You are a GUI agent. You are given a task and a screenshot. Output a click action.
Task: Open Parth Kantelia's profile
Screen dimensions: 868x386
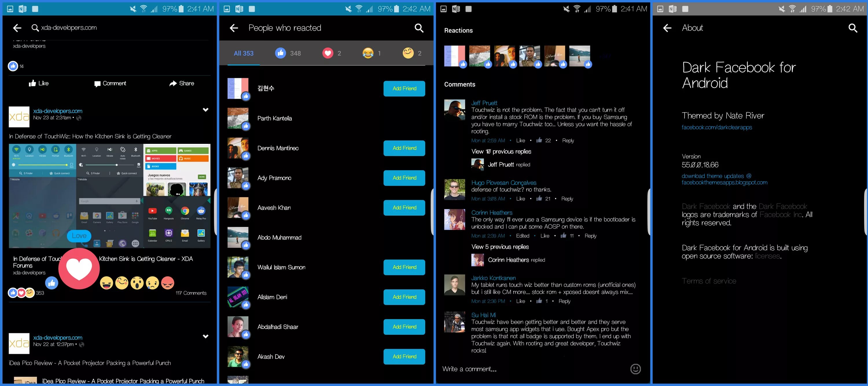(x=275, y=118)
